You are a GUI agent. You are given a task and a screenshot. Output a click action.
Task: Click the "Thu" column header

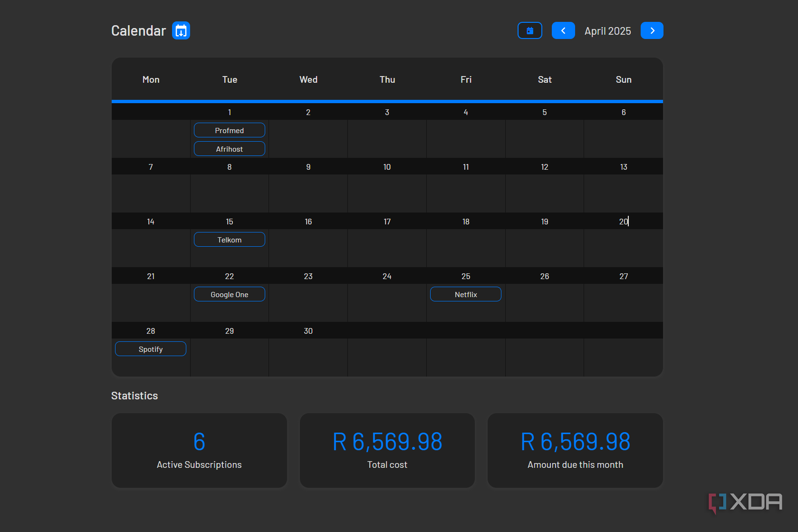[x=387, y=79]
